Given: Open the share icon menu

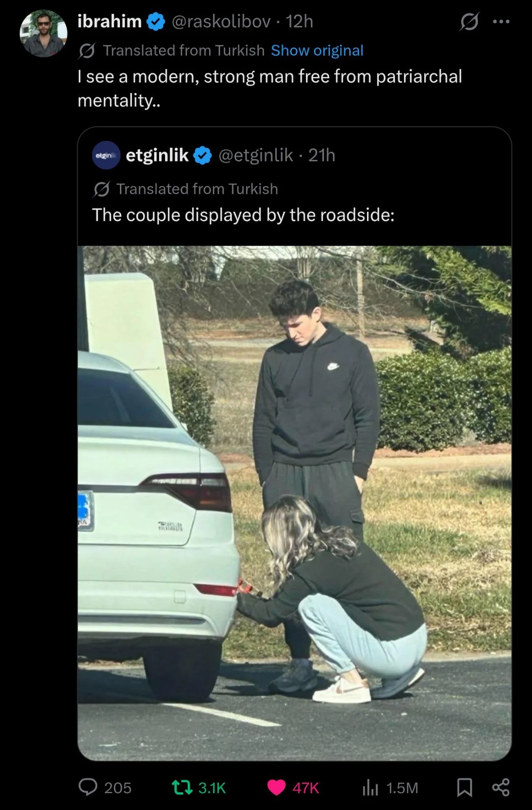Looking at the screenshot, I should 501,787.
